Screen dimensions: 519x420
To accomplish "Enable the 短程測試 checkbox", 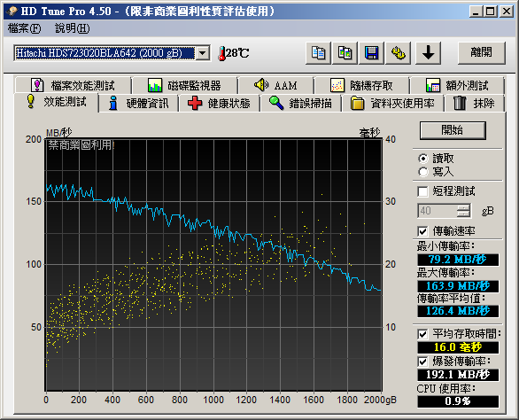I will (422, 191).
